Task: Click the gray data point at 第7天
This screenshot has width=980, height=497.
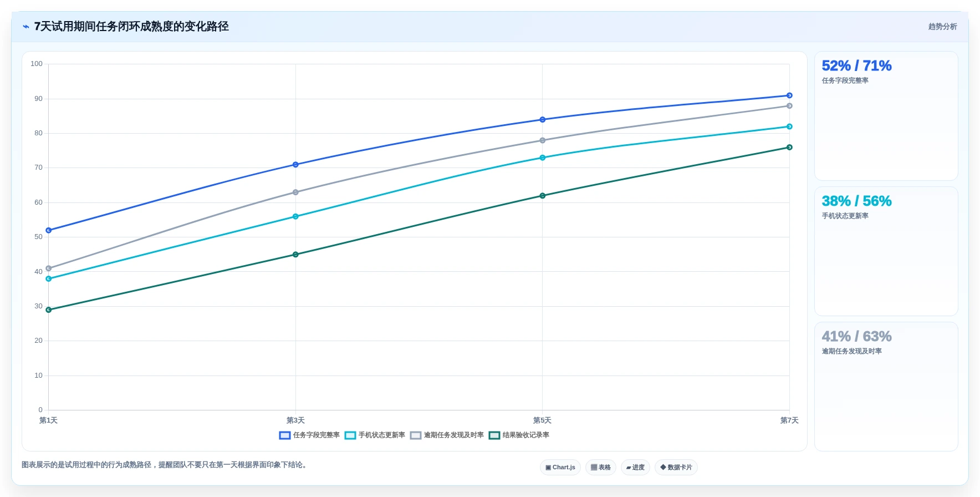Action: [789, 106]
